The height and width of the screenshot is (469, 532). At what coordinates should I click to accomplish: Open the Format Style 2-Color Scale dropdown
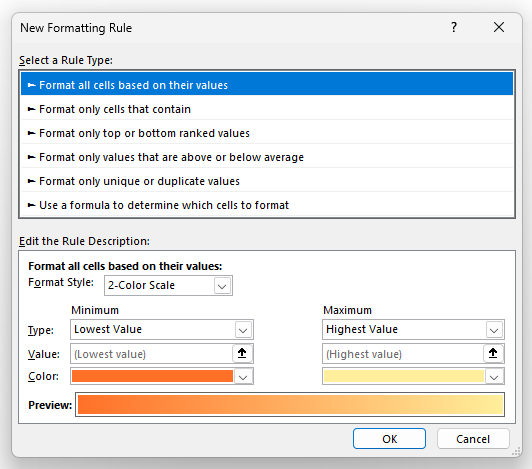point(168,285)
